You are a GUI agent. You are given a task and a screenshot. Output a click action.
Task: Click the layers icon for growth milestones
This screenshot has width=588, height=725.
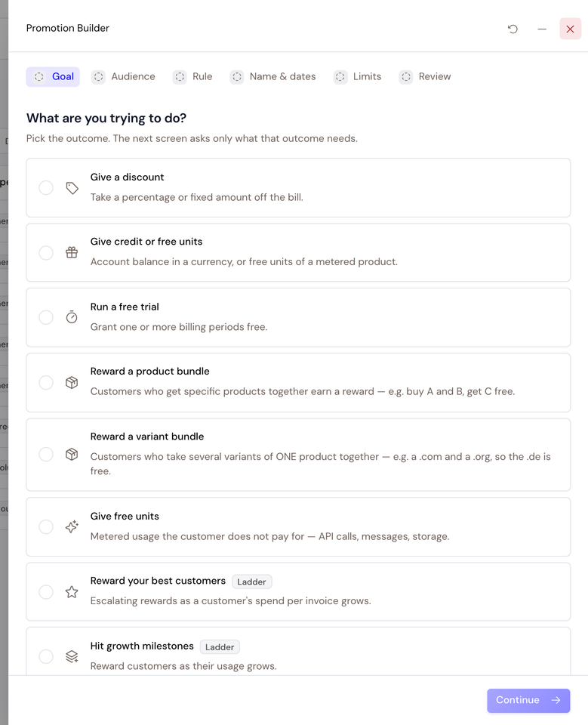[72, 656]
